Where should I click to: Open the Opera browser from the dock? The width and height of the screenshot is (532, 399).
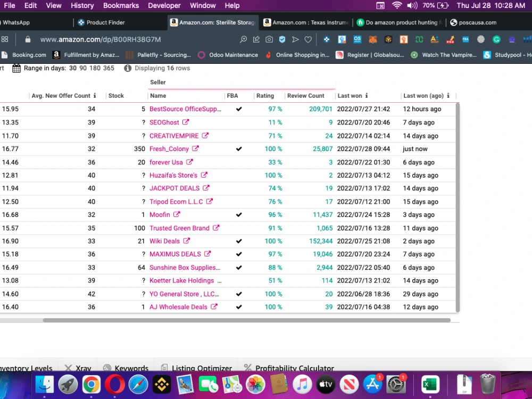(115, 385)
